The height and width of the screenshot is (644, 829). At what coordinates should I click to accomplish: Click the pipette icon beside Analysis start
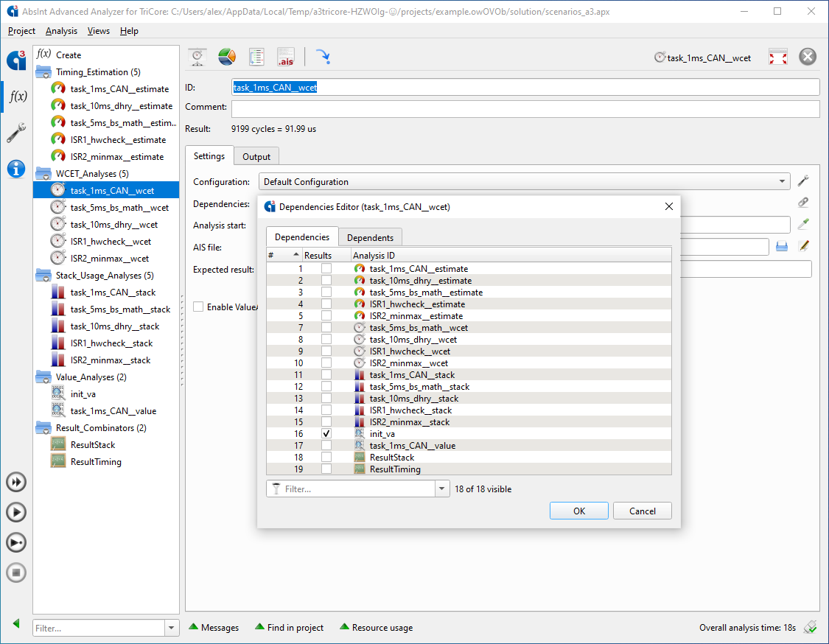click(x=803, y=224)
